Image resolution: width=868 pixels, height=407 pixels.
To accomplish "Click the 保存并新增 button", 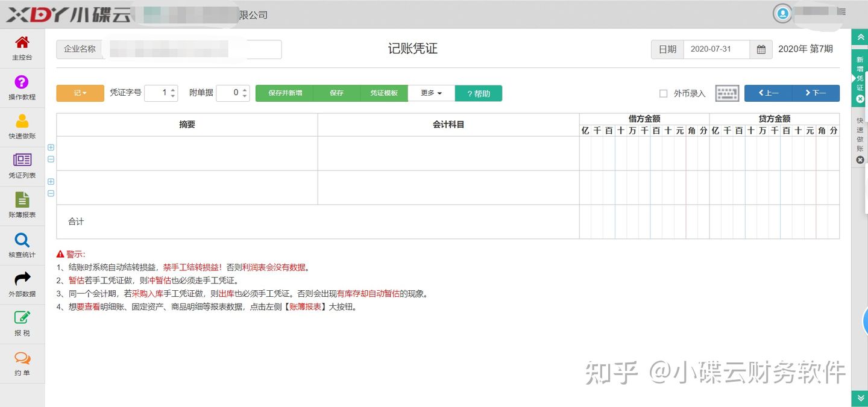I will pyautogui.click(x=285, y=93).
